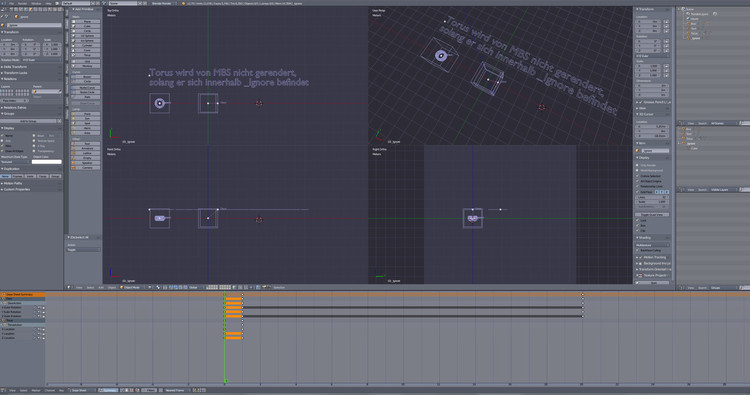Add a Cube mesh primitive
The width and height of the screenshot is (750, 395).
tap(86, 26)
